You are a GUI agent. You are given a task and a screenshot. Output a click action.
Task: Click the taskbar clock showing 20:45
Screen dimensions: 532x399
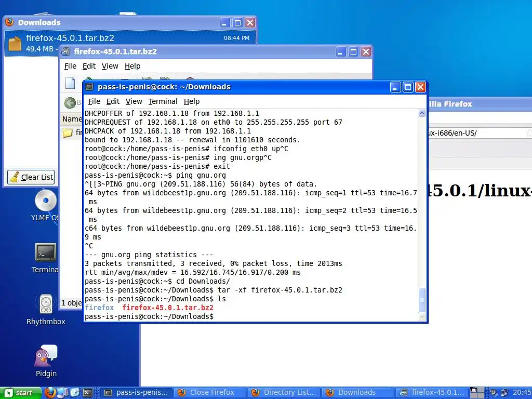pos(522,393)
